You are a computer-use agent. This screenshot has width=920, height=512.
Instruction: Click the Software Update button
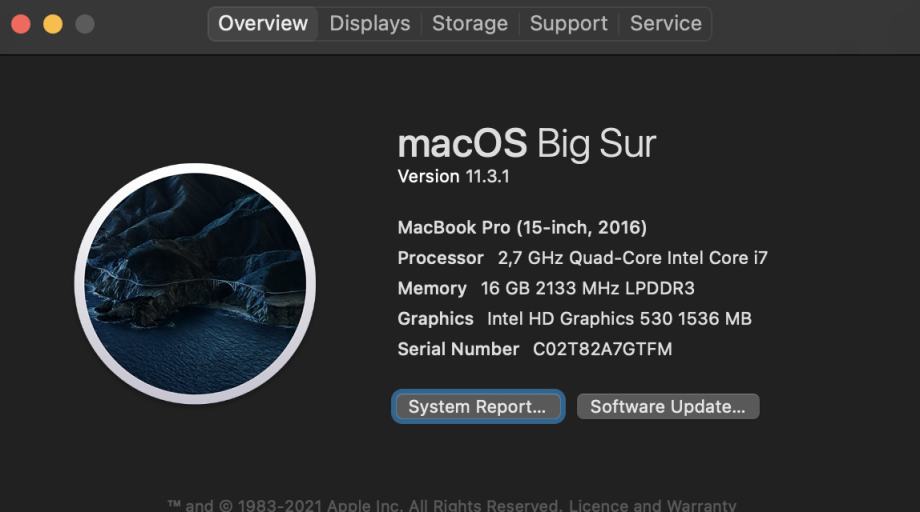(x=668, y=406)
